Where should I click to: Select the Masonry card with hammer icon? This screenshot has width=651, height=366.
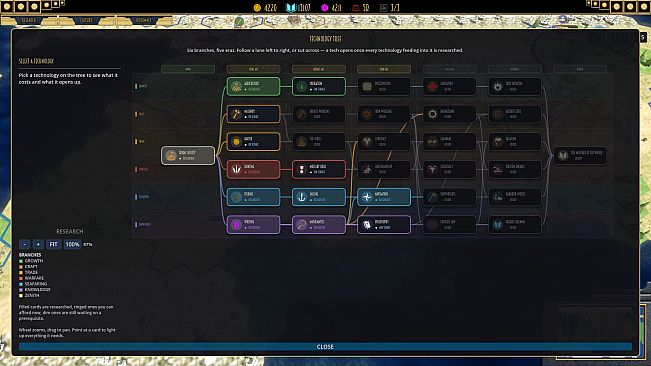point(253,114)
